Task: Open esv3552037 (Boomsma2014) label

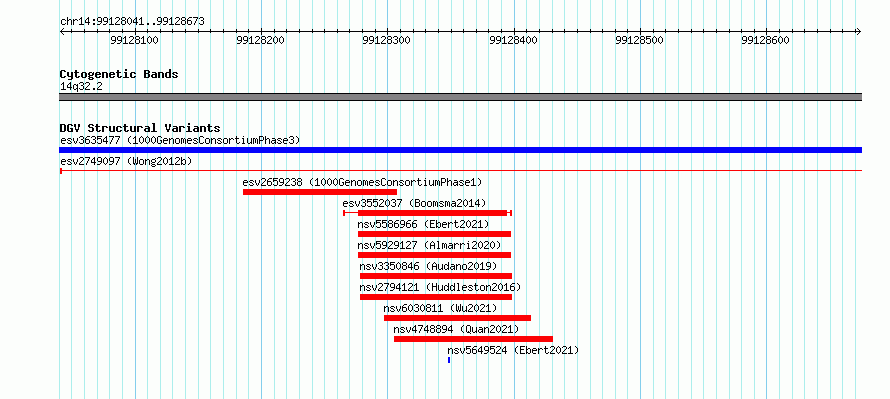Action: (x=414, y=203)
